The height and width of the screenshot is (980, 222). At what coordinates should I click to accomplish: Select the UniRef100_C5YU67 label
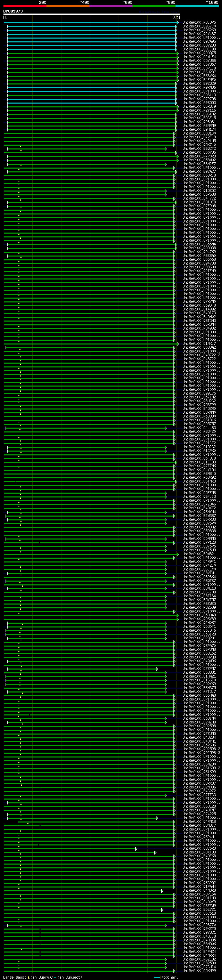tap(199, 64)
